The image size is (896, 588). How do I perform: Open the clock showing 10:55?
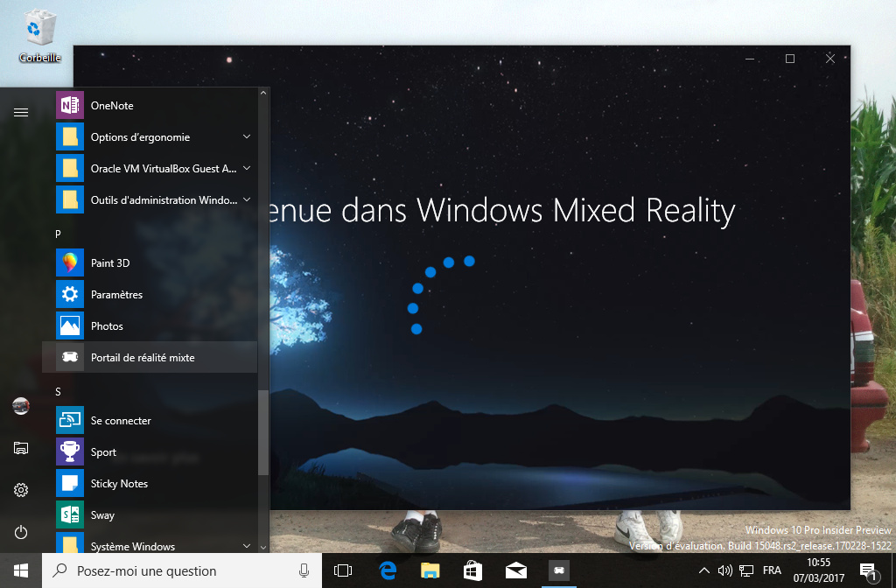pos(818,563)
